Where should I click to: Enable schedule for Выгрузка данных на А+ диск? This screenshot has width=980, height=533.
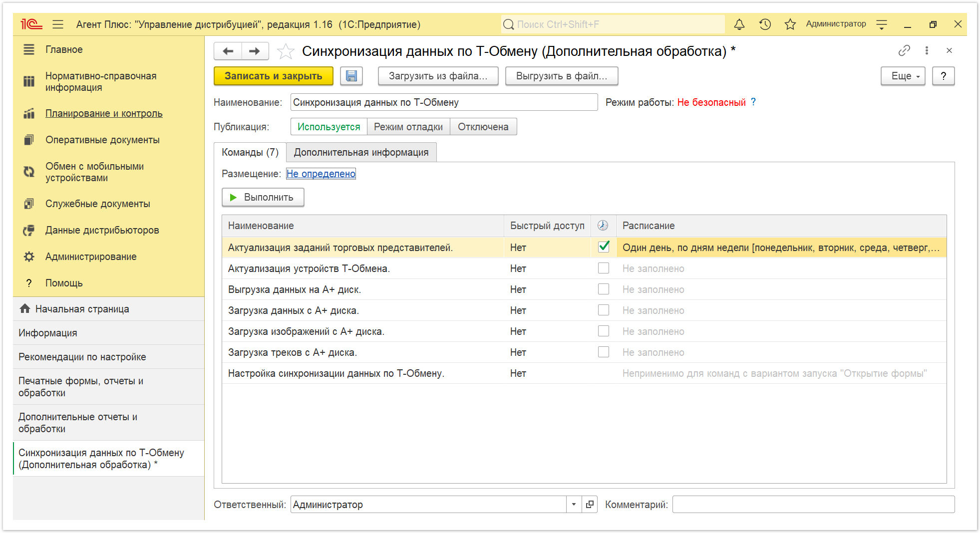tap(604, 289)
